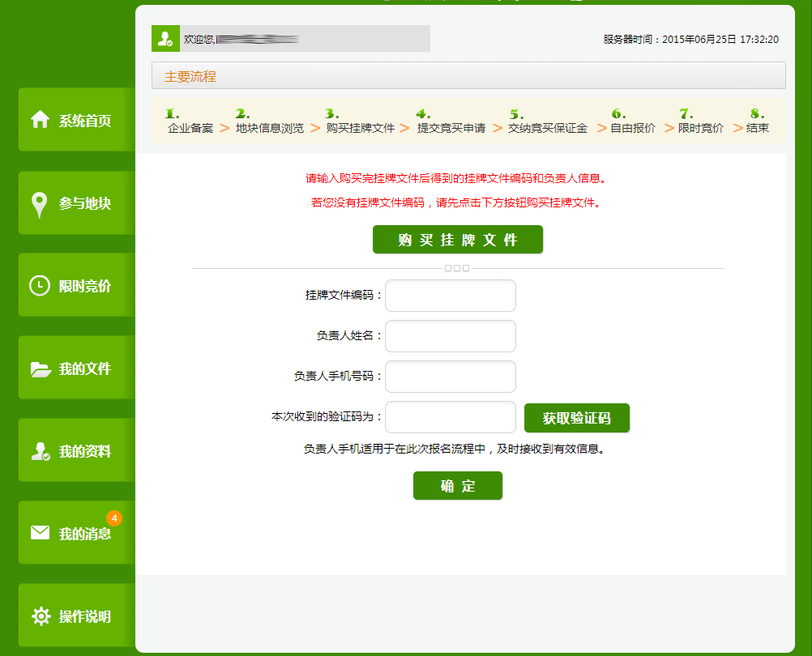Click the gear icon for 操作说明

click(41, 616)
